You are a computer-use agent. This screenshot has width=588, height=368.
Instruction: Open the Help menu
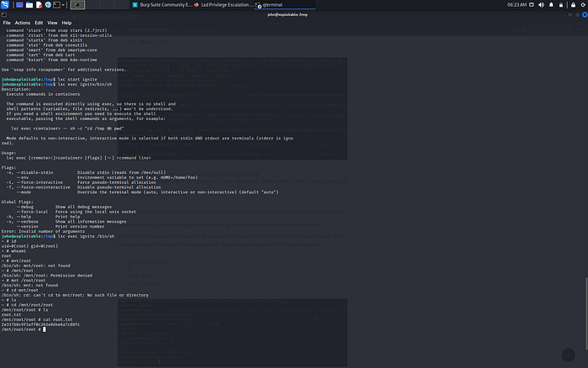66,23
